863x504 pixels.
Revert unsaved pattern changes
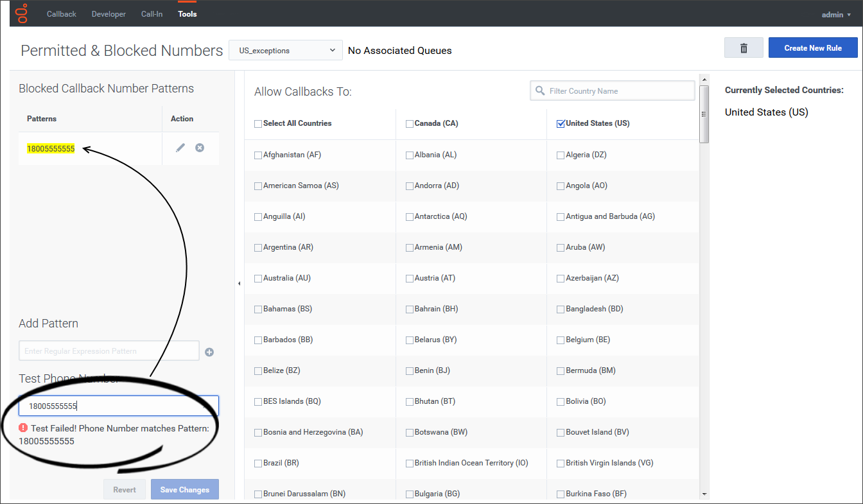pyautogui.click(x=124, y=489)
